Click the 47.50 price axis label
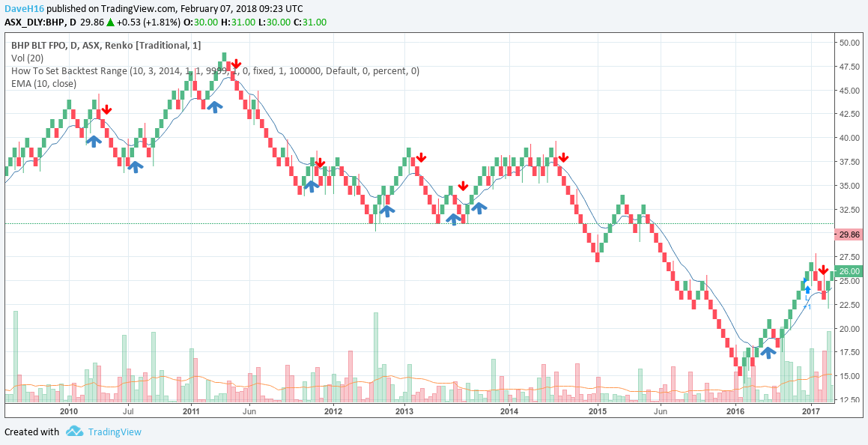This screenshot has height=445, width=868. tap(850, 67)
